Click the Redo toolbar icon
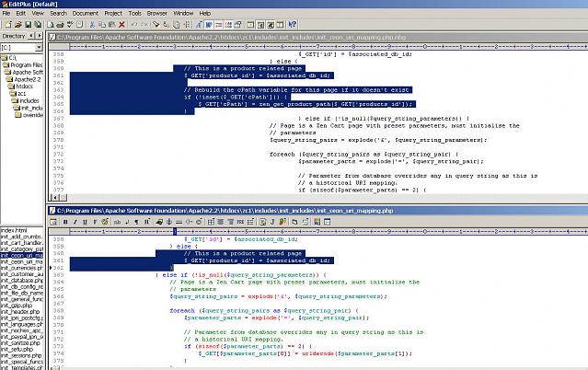Screen dimensions: 588x370 click(144, 25)
